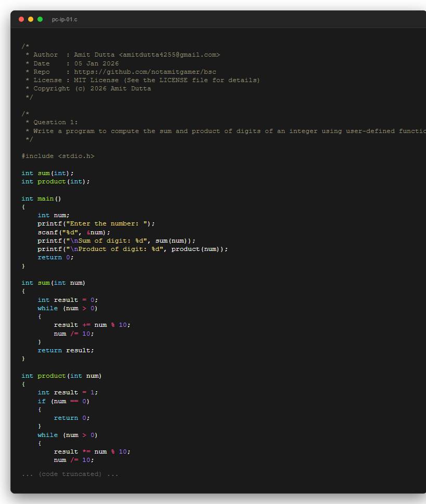Click the 'int main()' declaration
Image resolution: width=426 pixels, height=504 pixels.
pos(41,198)
